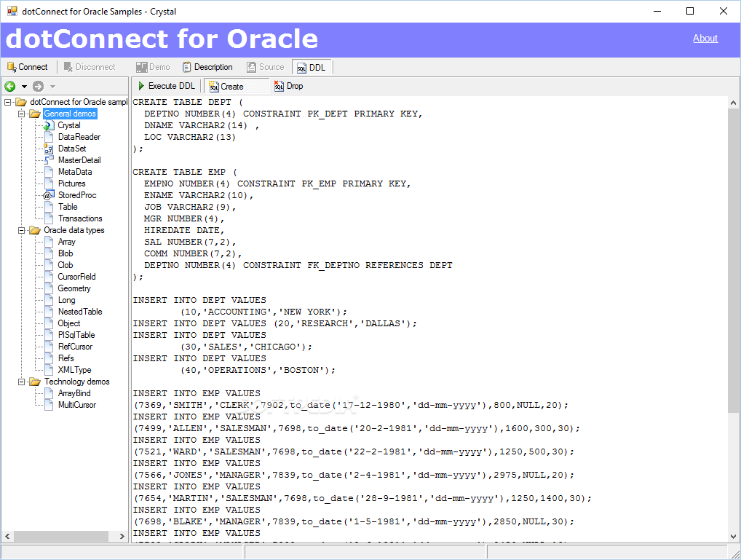The image size is (741, 560).
Task: Open the Demo view icon
Action: click(x=142, y=67)
